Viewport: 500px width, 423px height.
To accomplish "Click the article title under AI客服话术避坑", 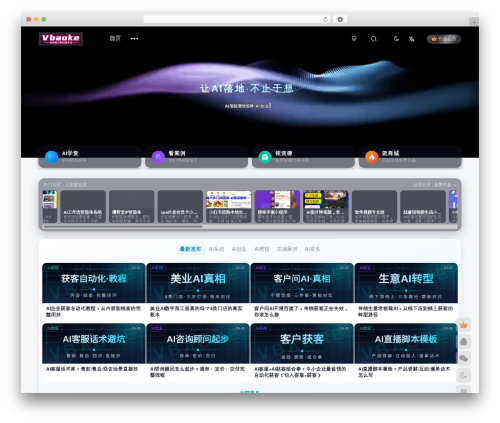I will [x=92, y=369].
